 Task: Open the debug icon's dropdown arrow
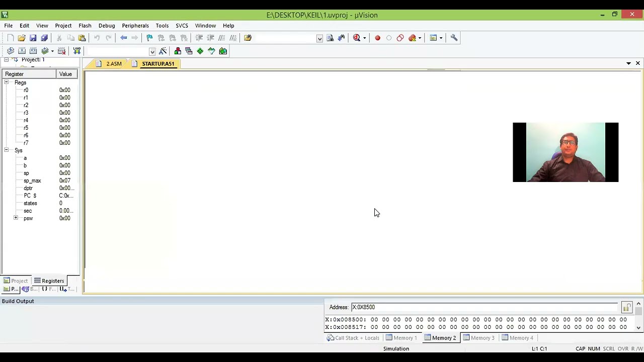365,38
